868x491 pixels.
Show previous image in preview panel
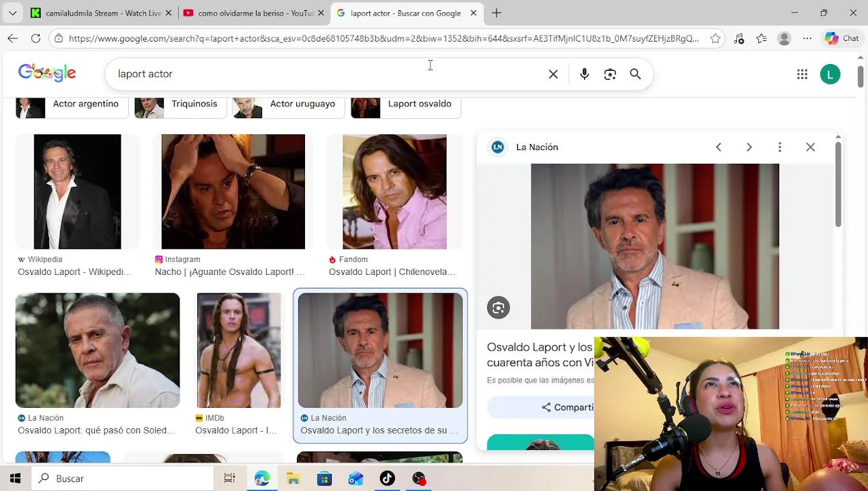click(719, 147)
